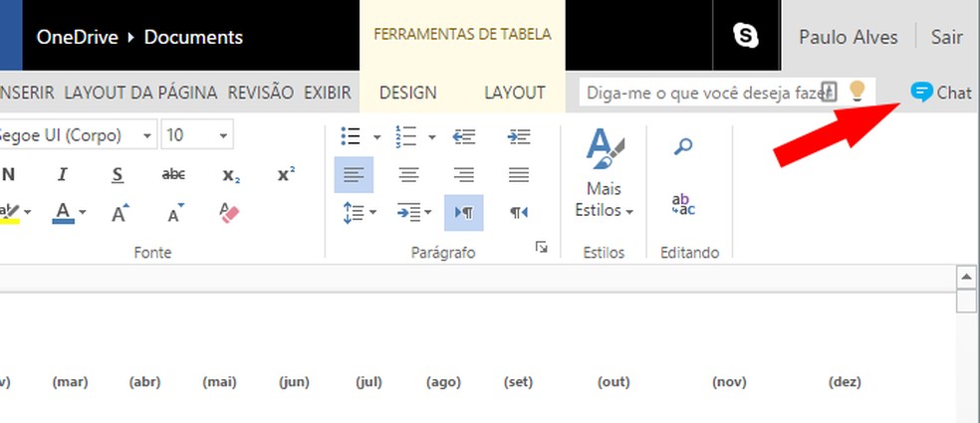Toggle italic formatting
Screen dimensions: 980x423
(x=63, y=175)
